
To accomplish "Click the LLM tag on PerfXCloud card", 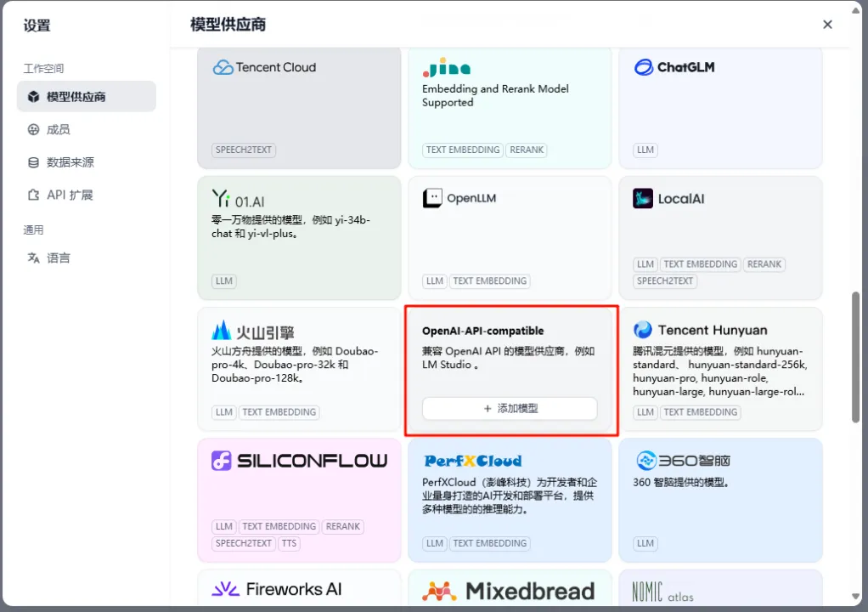I will point(435,543).
